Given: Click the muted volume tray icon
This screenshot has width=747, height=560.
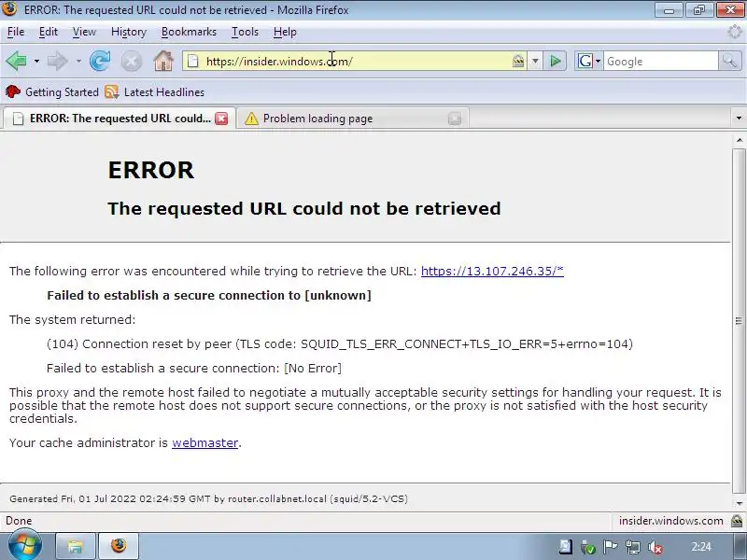Looking at the screenshot, I should click(x=655, y=548).
